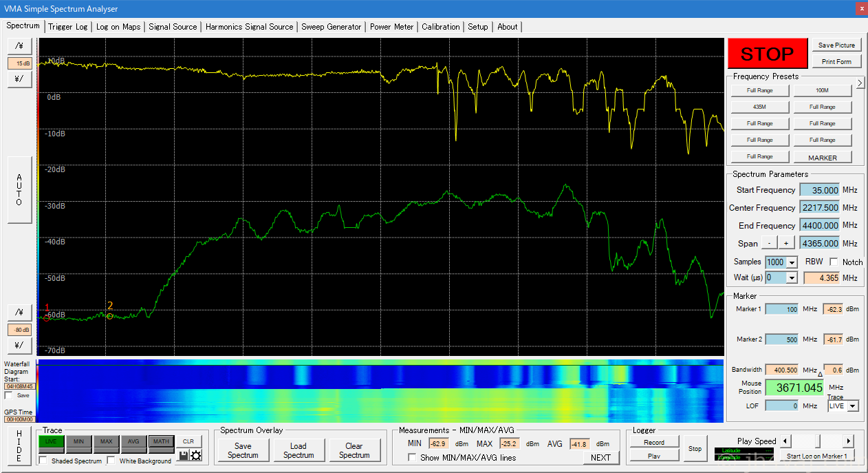Click the Center Frequency field
The image size is (868, 473).
click(819, 208)
